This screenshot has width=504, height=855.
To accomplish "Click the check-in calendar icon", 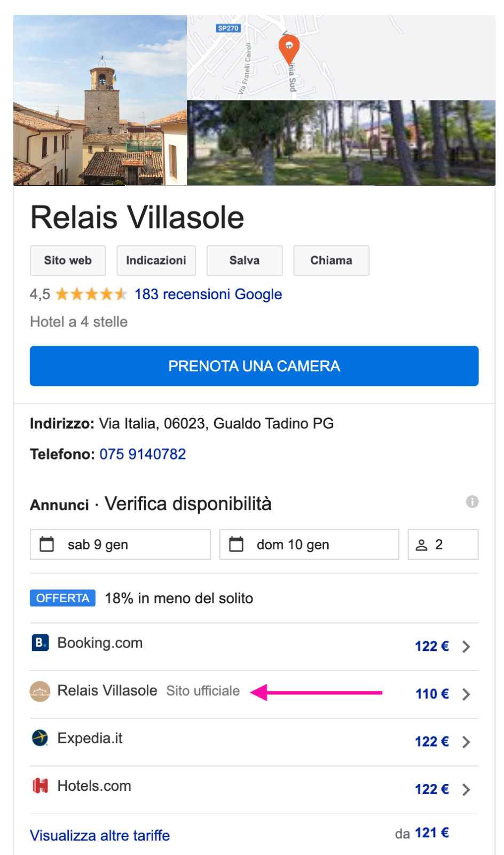I will click(47, 544).
